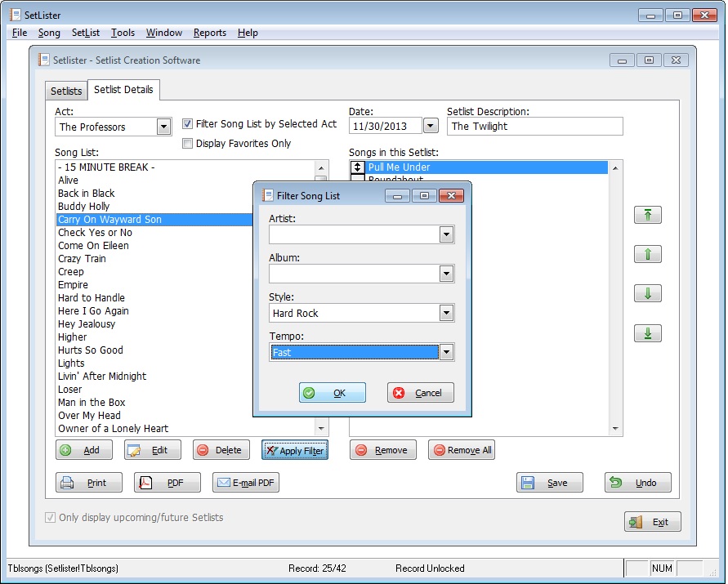Click the move song down arrow
The height and width of the screenshot is (584, 728).
click(x=648, y=294)
